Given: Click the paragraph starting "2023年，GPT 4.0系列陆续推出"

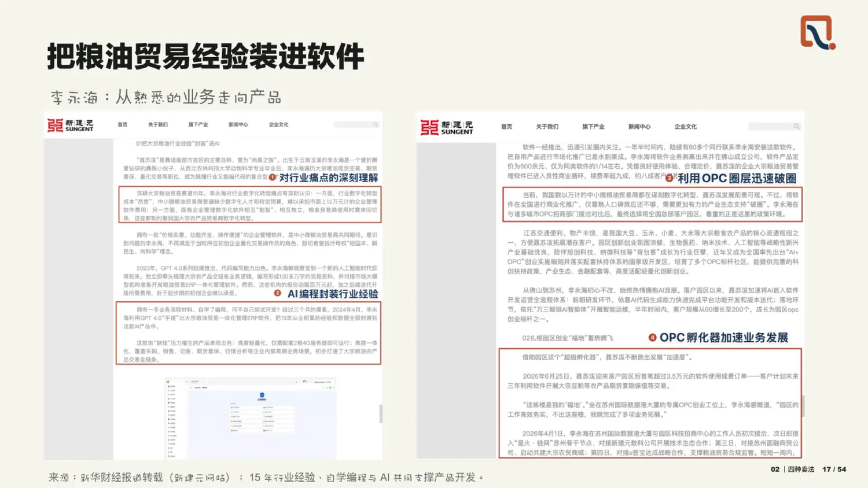Looking at the screenshot, I should [x=250, y=281].
